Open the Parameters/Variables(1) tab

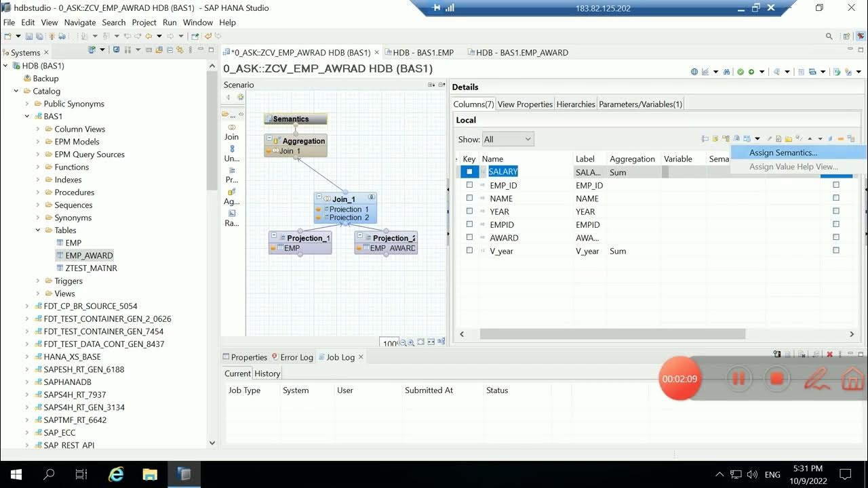click(x=640, y=104)
